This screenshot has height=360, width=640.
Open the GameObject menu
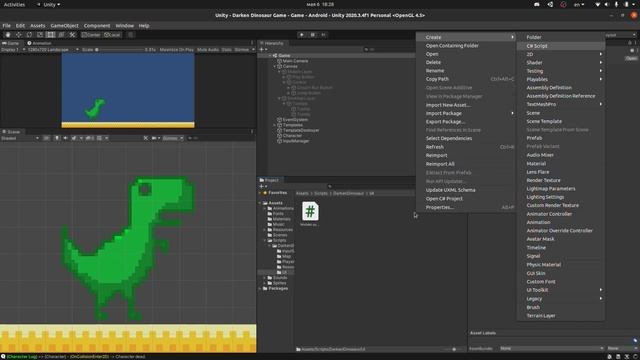64,25
